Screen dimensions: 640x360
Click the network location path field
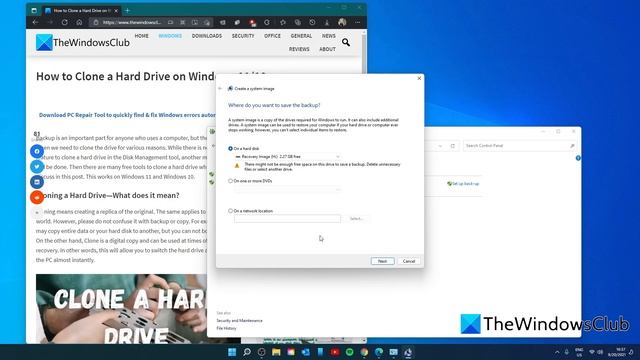(x=287, y=219)
